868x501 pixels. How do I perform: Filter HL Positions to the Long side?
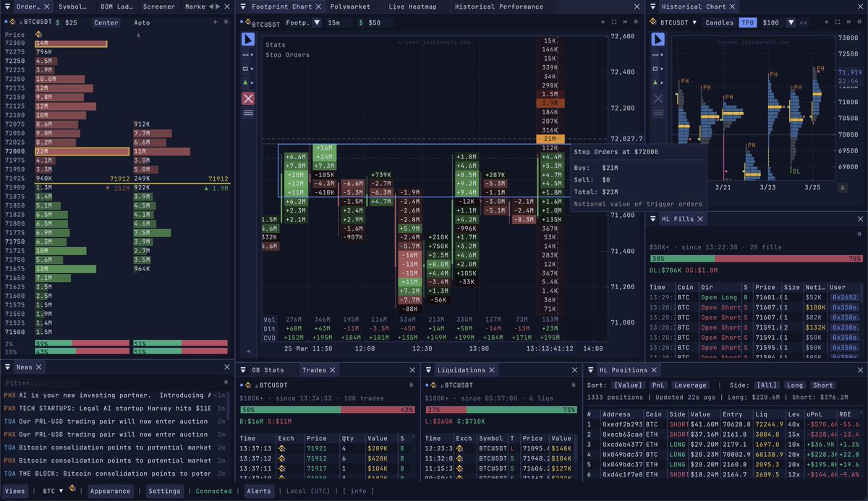[794, 385]
